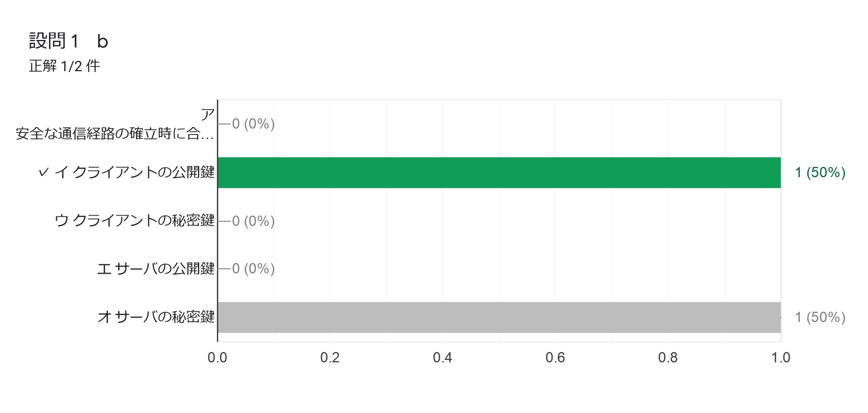Click the gray 1 (50%) value label

coord(820,317)
